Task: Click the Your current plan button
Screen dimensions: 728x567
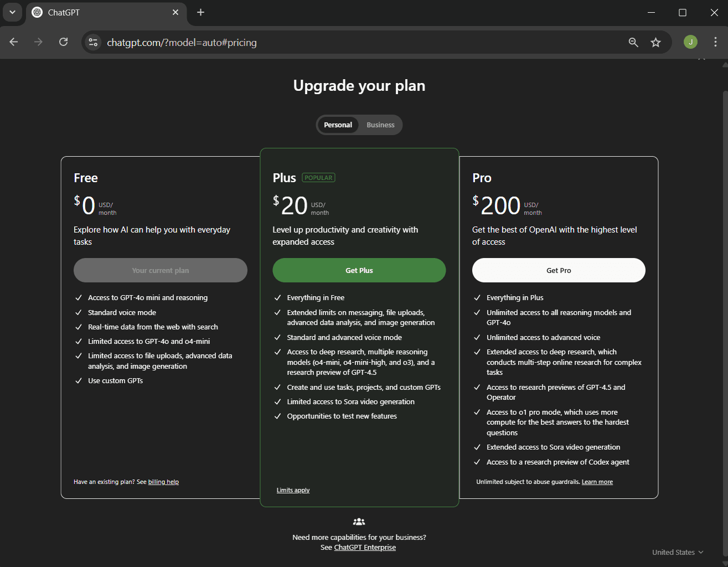Action: click(x=161, y=270)
